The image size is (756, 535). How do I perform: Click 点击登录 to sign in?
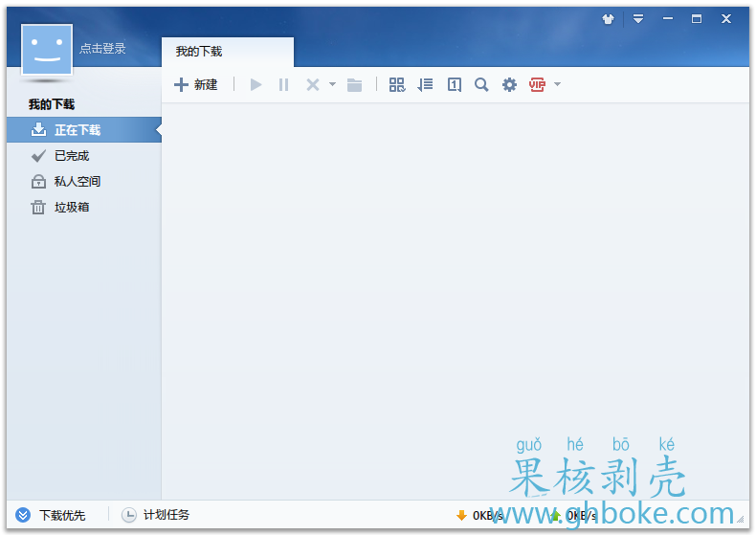pos(102,48)
